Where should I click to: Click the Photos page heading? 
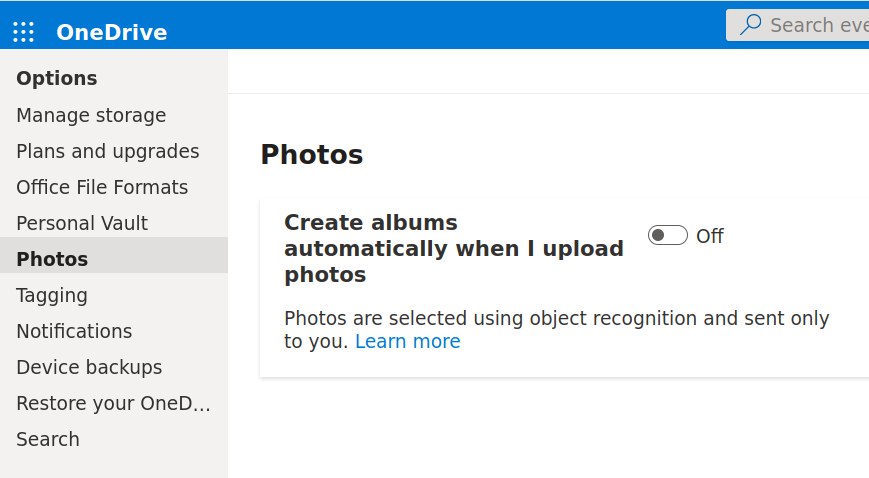(x=311, y=155)
